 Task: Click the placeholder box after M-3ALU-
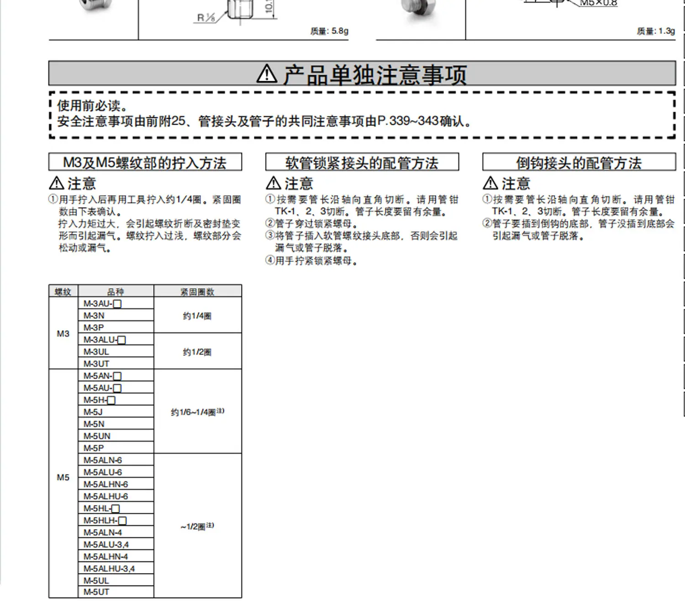coord(121,340)
